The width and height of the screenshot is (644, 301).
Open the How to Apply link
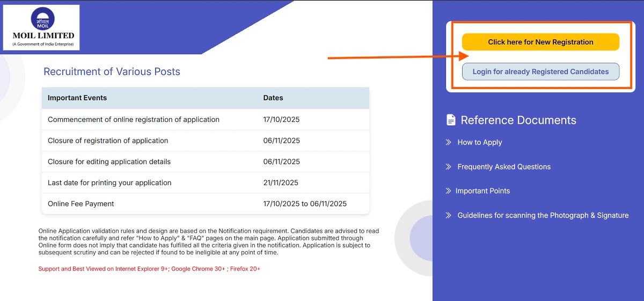pos(480,142)
